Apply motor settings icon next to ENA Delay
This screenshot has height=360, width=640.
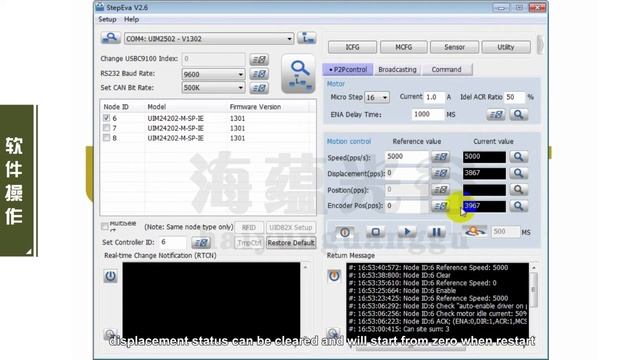click(496, 115)
